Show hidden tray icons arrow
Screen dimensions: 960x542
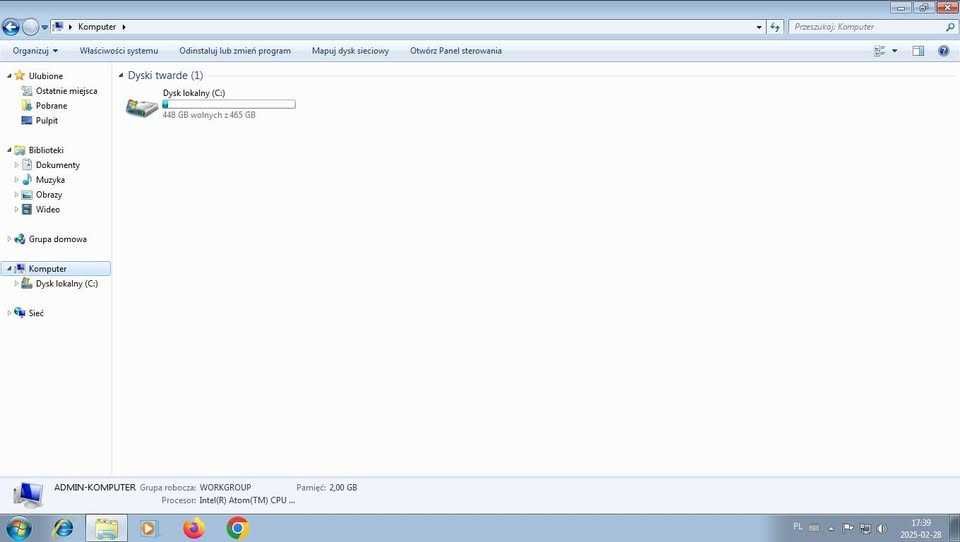831,528
